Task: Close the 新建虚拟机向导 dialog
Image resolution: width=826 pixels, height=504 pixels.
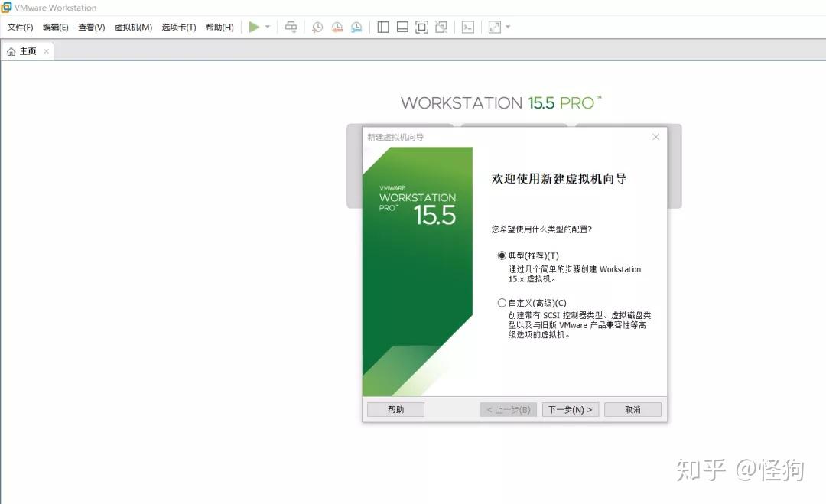Action: (656, 137)
